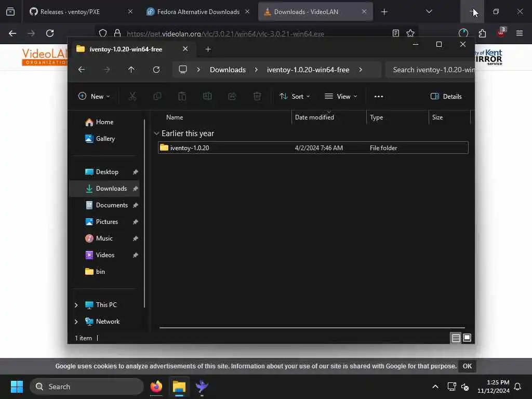Dismiss cookie notice with OK button
The height and width of the screenshot is (399, 532).
(x=467, y=366)
